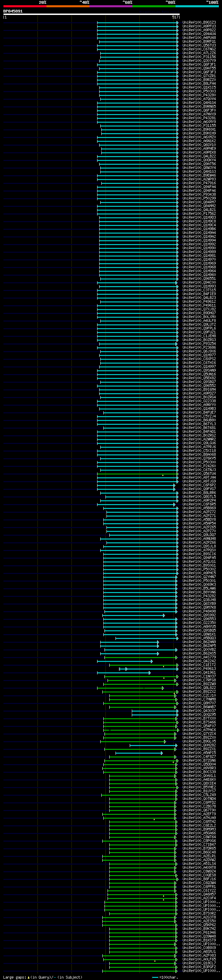Select hit label UniRef100_P93438
The image size is (222, 980).
(199, 194)
